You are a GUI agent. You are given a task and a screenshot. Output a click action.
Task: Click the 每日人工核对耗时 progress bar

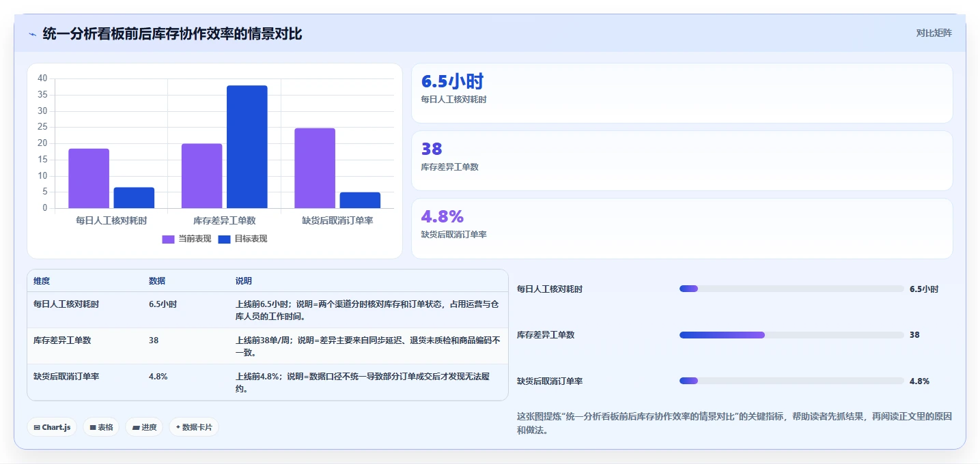click(x=792, y=289)
